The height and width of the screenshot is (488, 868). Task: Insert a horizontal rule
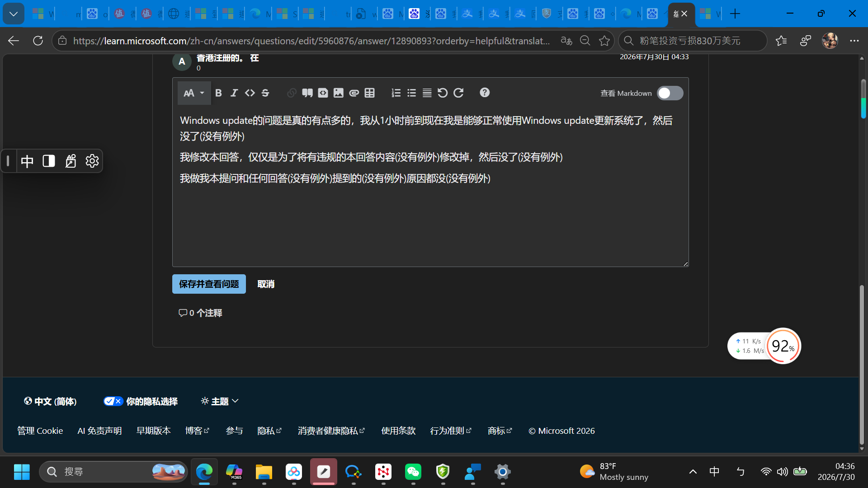point(427,93)
